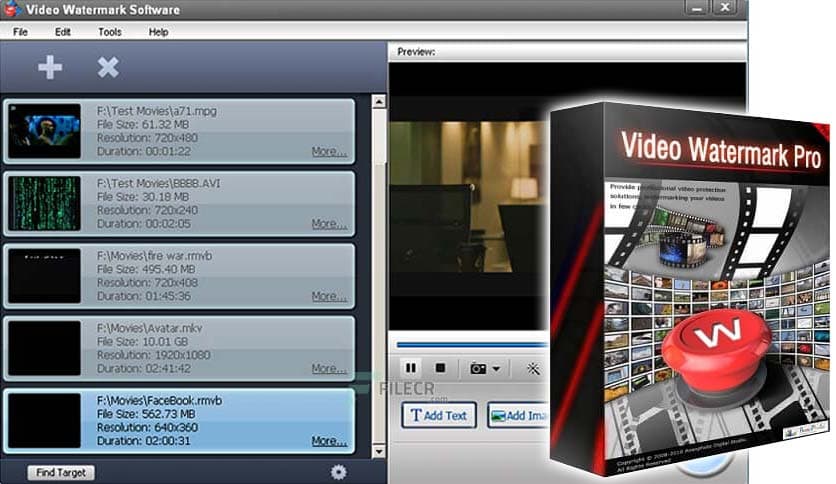Image resolution: width=836 pixels, height=484 pixels.
Task: Open More link for FaceBook.rmvb
Action: click(329, 441)
